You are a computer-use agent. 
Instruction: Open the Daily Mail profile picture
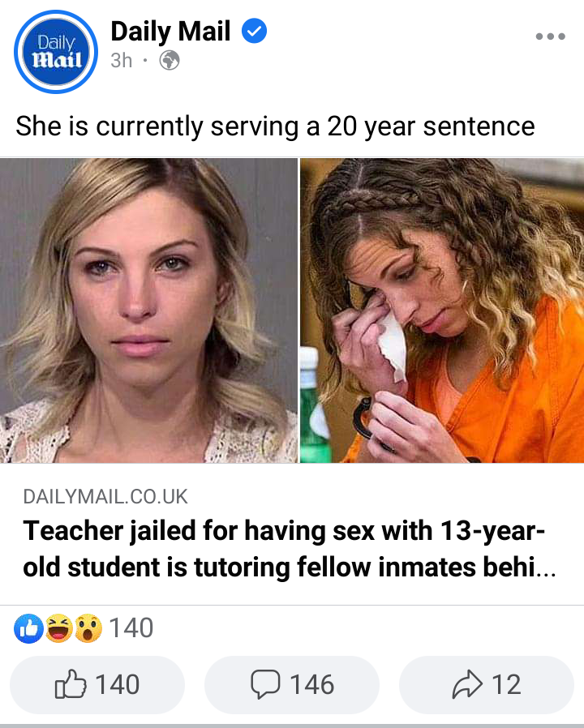[56, 52]
